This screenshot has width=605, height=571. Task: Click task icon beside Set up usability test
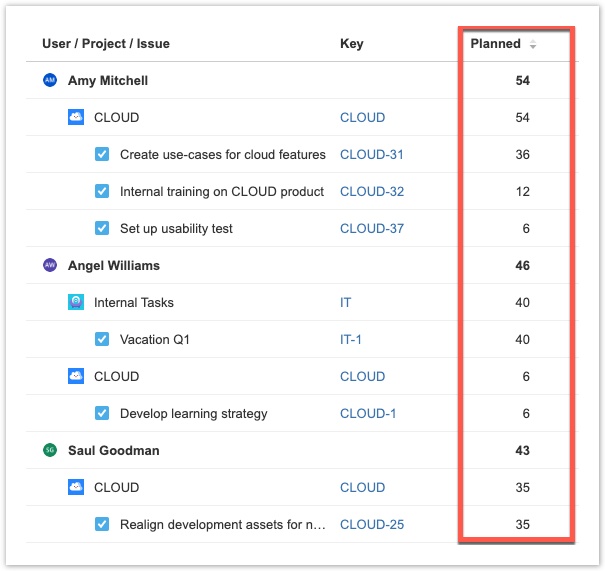point(102,228)
